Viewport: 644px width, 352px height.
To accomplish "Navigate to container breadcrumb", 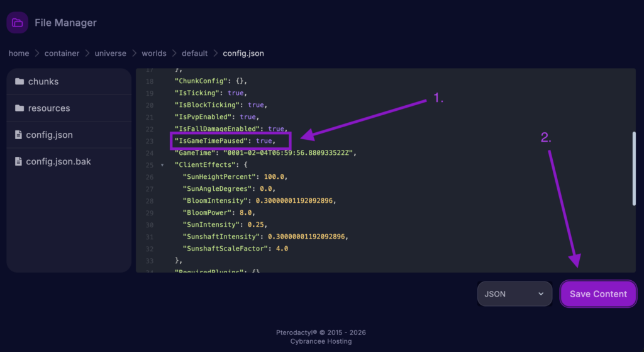I will (x=62, y=54).
